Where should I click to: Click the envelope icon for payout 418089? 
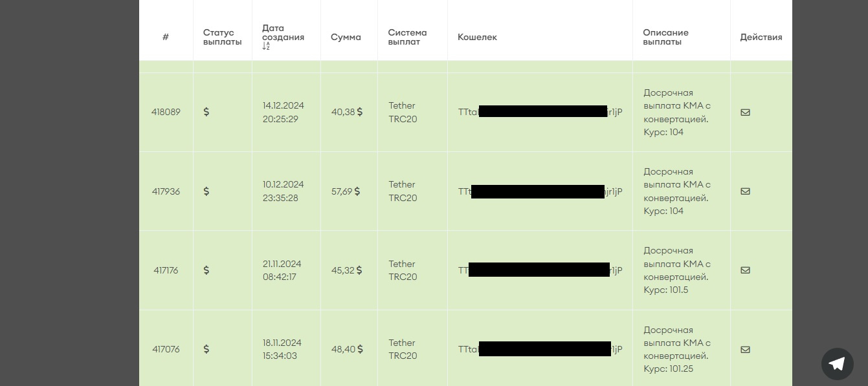coord(745,113)
